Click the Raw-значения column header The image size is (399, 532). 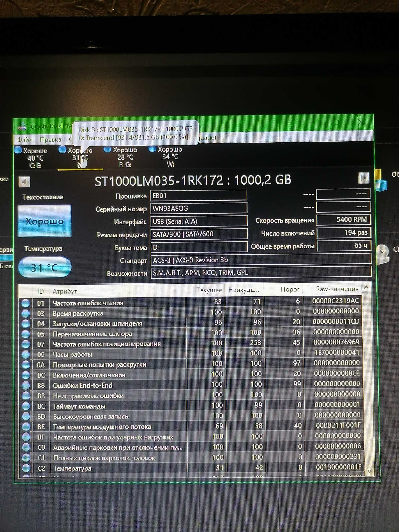click(x=333, y=289)
